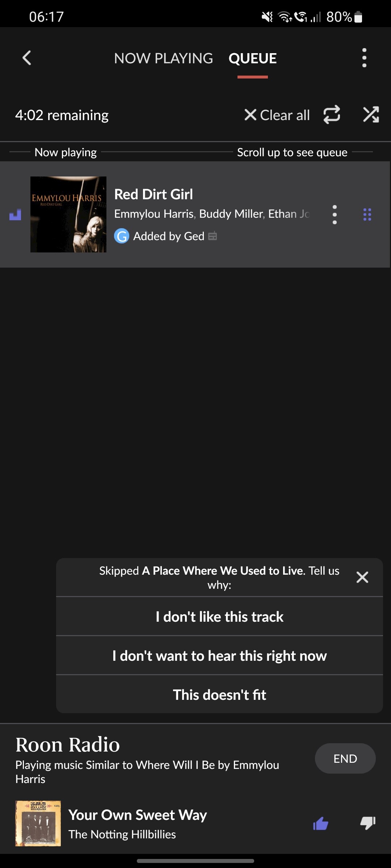Choose "I don't like this track"
The width and height of the screenshot is (391, 868).
pyautogui.click(x=219, y=617)
